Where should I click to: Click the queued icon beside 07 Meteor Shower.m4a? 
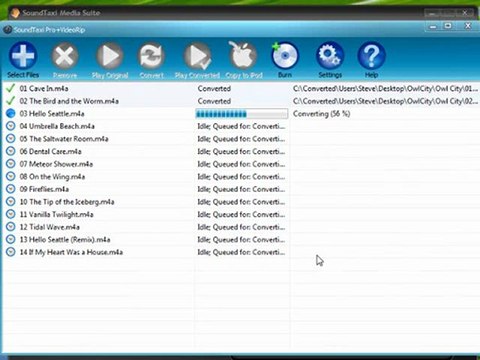click(x=11, y=164)
